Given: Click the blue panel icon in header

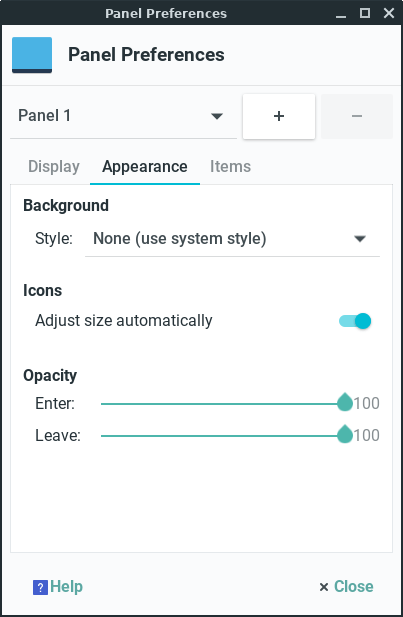Looking at the screenshot, I should click(x=32, y=55).
